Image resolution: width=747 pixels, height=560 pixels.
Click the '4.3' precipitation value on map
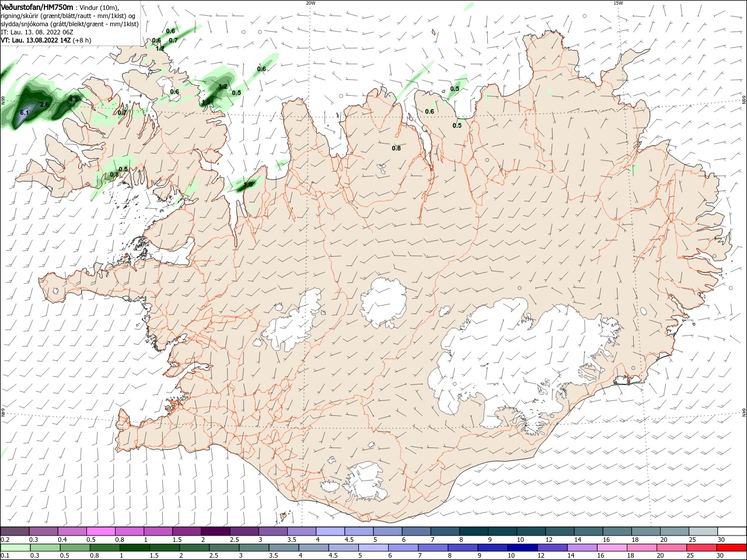pos(74,99)
